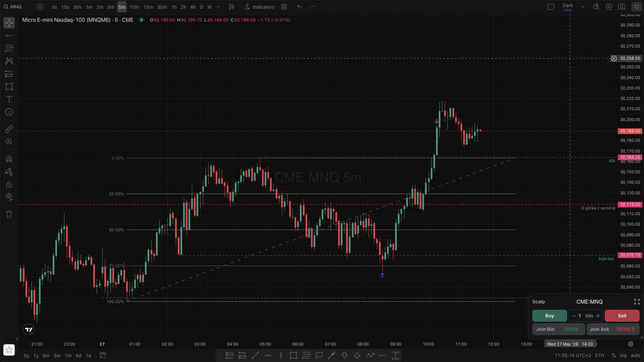Click the Buy button in Scalp panel

550,316
